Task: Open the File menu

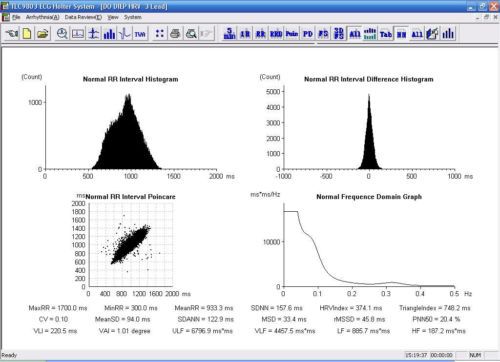Action: coord(16,17)
